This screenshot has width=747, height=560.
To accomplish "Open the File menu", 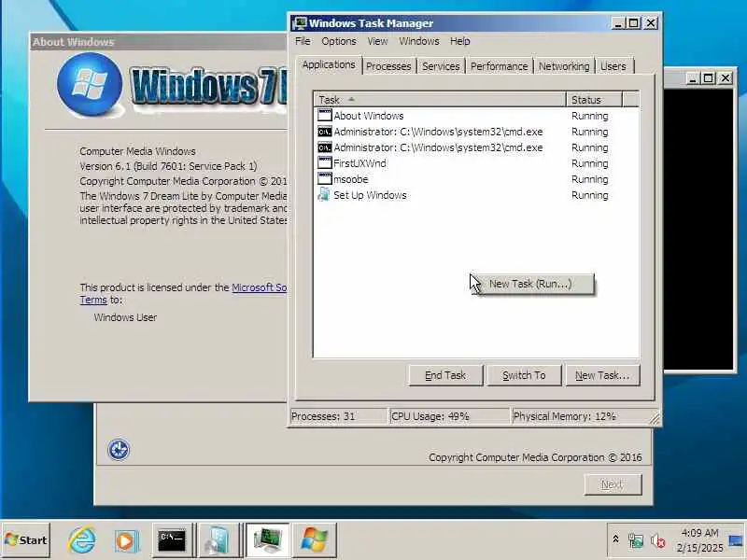I will (303, 41).
